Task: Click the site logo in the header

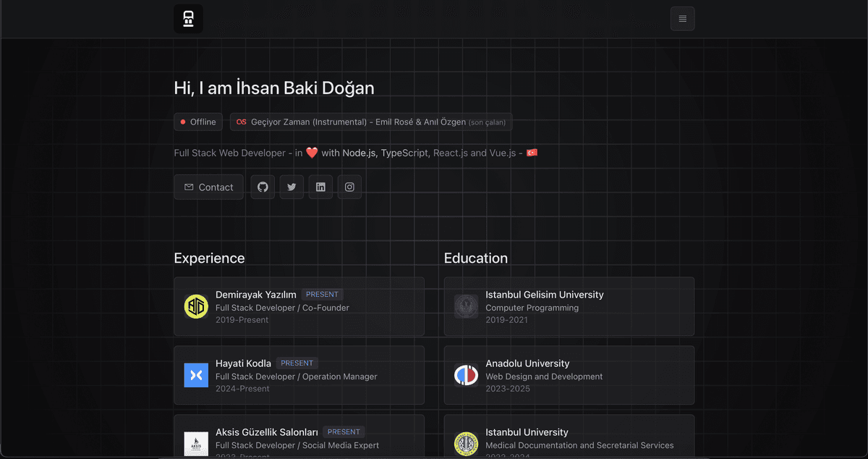Action: pos(188,19)
